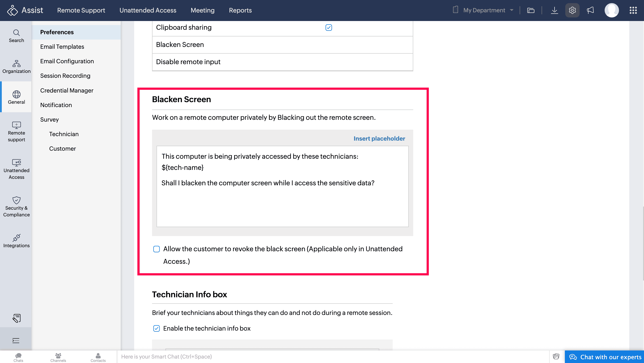
Task: Open Security & Compliance sidebar section
Action: (x=16, y=207)
